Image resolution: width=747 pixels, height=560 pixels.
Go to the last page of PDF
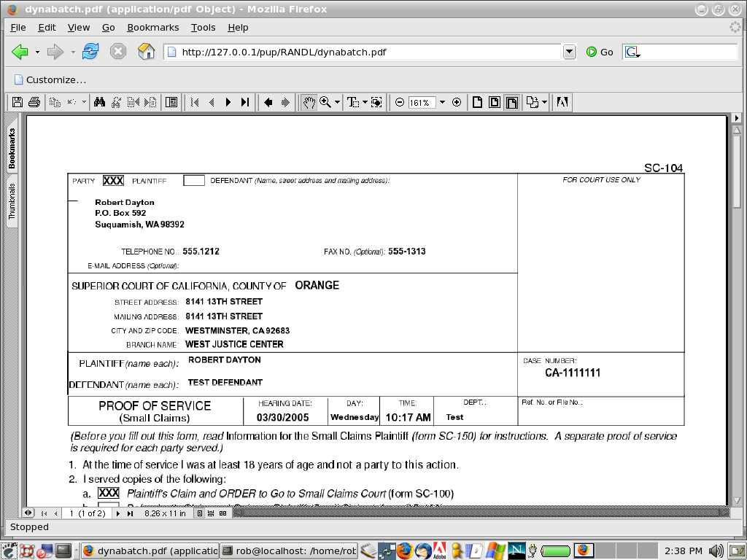point(245,103)
